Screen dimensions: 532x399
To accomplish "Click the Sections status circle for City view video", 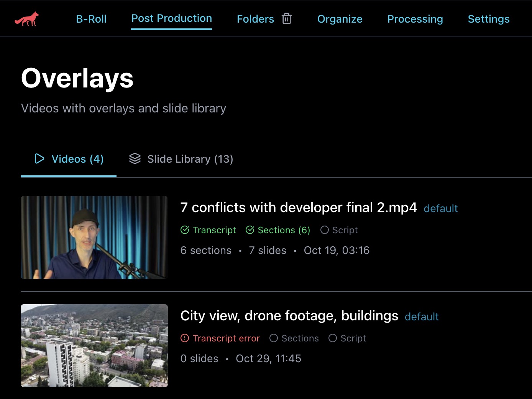I will point(274,338).
